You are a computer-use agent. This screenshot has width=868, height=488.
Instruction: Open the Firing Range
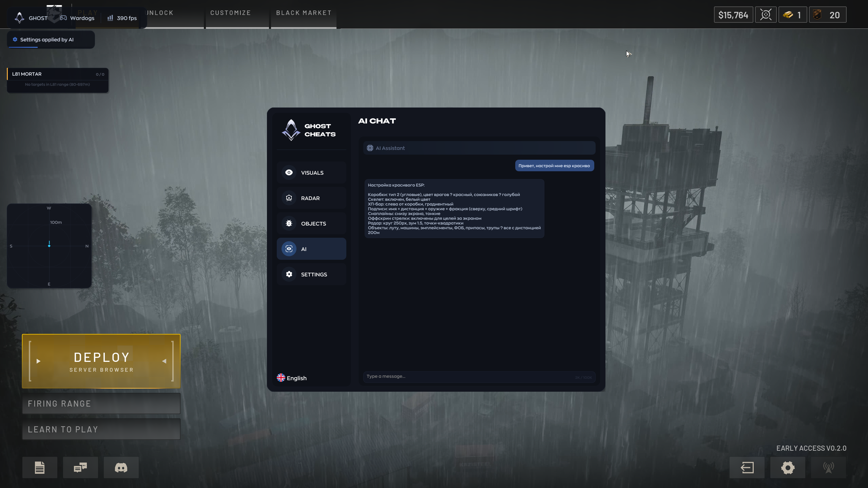pos(101,404)
